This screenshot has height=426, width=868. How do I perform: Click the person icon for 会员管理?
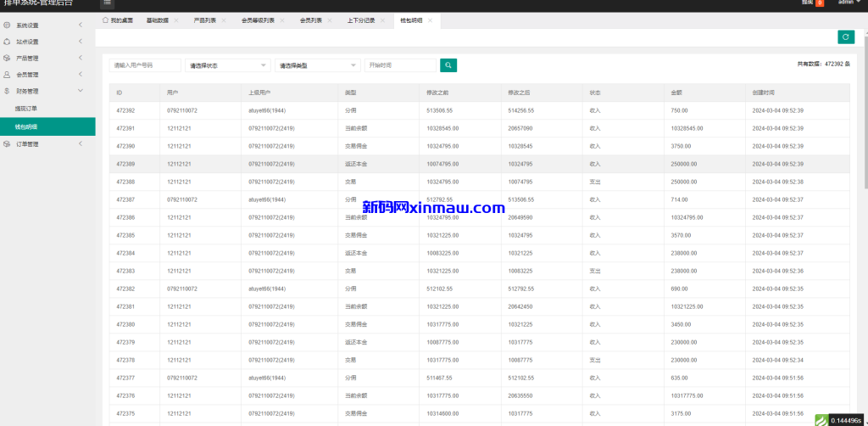click(7, 74)
